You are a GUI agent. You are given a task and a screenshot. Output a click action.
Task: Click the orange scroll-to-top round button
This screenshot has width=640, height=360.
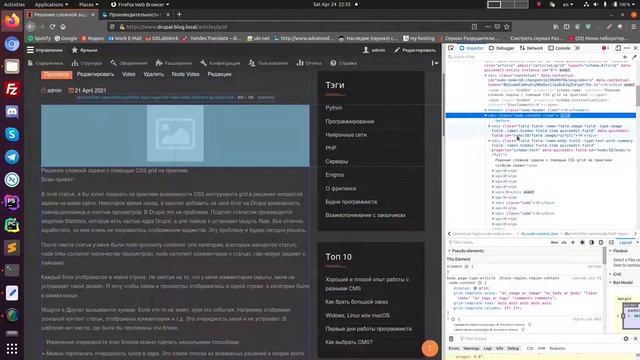[x=429, y=348]
